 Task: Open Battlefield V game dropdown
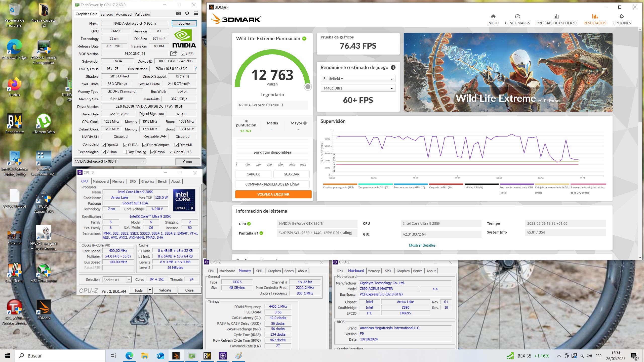click(358, 79)
